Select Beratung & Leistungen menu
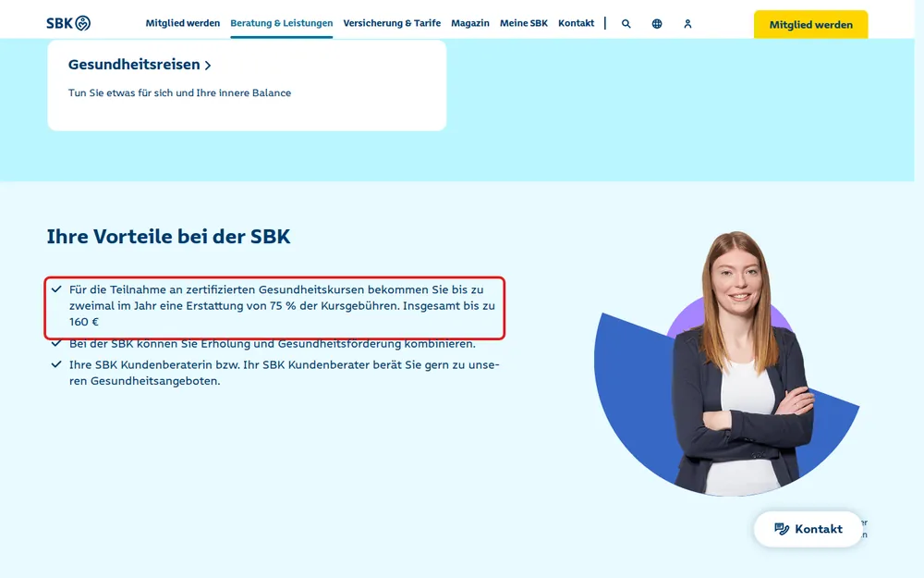This screenshot has width=924, height=578. point(282,23)
